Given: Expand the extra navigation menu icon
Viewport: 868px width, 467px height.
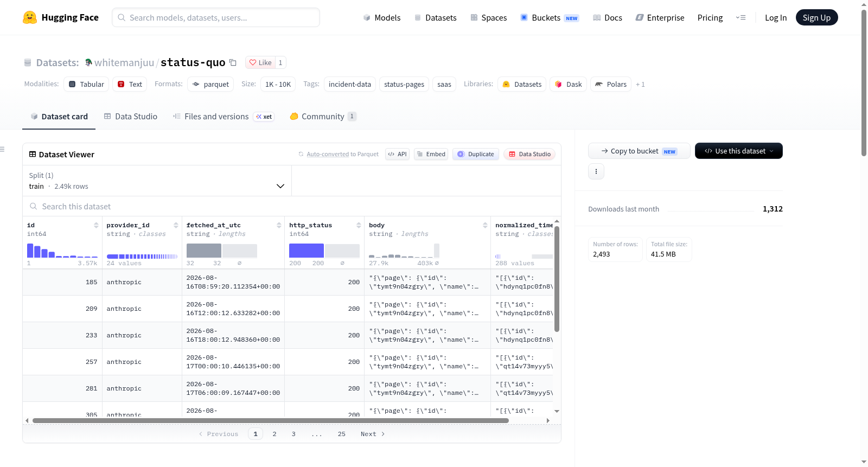Looking at the screenshot, I should pyautogui.click(x=741, y=17).
